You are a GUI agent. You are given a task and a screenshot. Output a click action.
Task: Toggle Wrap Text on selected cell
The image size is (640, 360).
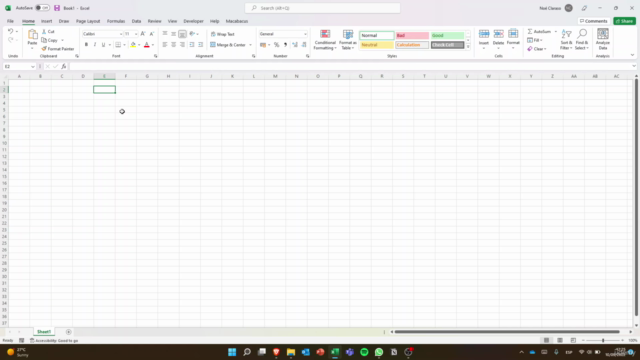click(222, 34)
